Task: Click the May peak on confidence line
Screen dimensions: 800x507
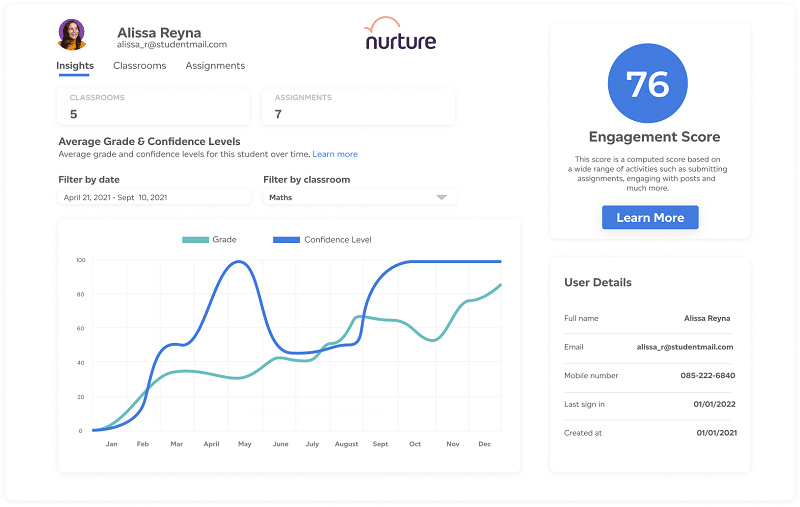Action: [x=238, y=262]
